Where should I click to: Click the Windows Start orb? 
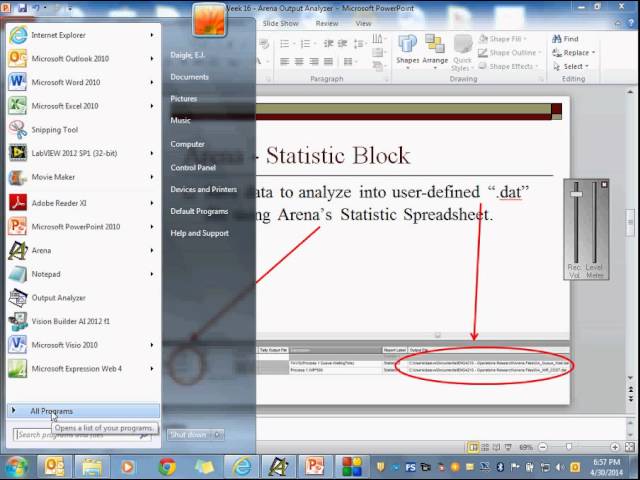(16, 467)
